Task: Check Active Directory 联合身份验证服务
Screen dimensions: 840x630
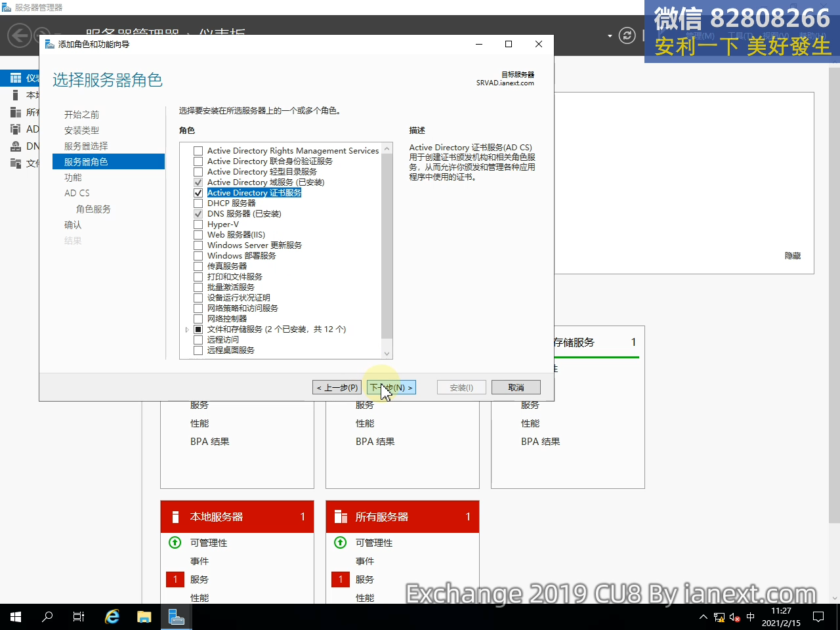Action: [x=198, y=161]
